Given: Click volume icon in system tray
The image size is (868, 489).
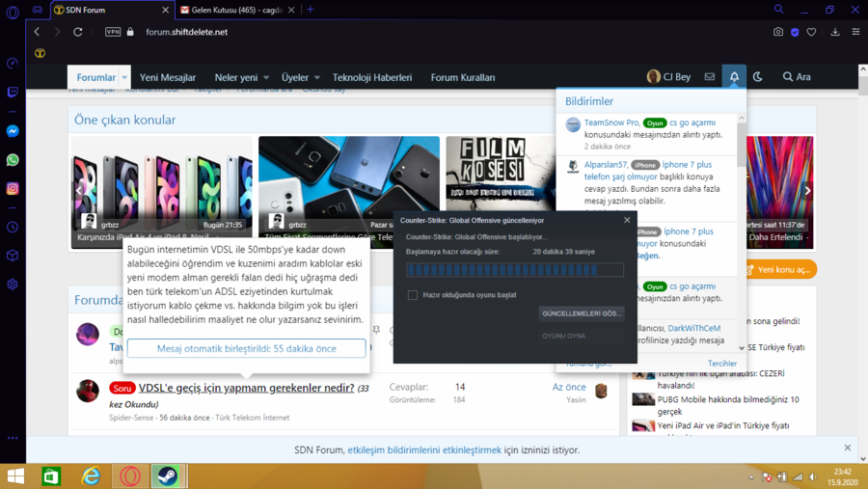Looking at the screenshot, I should pos(813,476).
